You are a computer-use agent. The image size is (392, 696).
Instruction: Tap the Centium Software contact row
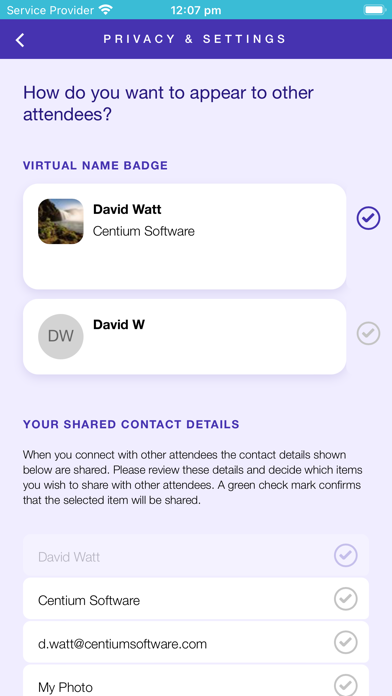tap(196, 598)
